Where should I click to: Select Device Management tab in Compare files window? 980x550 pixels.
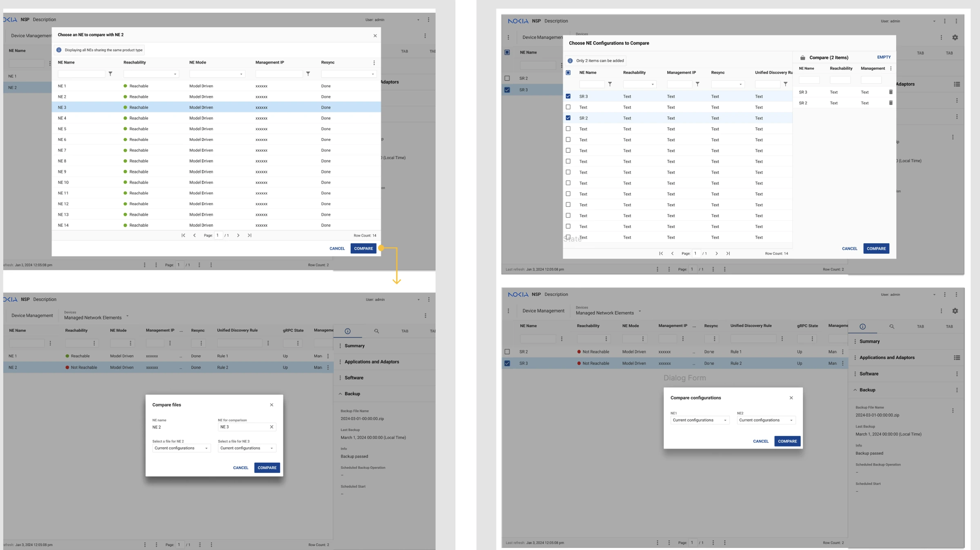[x=32, y=315]
